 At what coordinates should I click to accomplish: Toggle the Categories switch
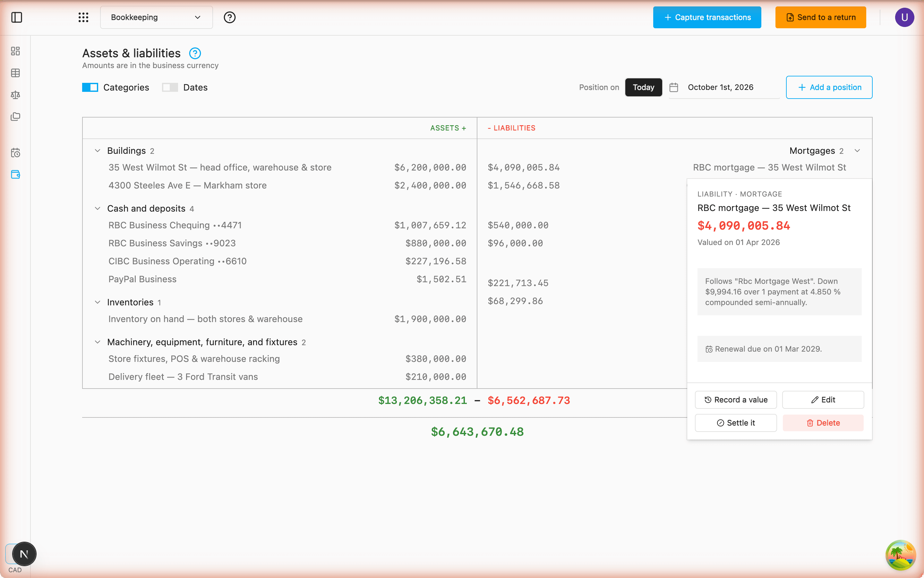[90, 88]
